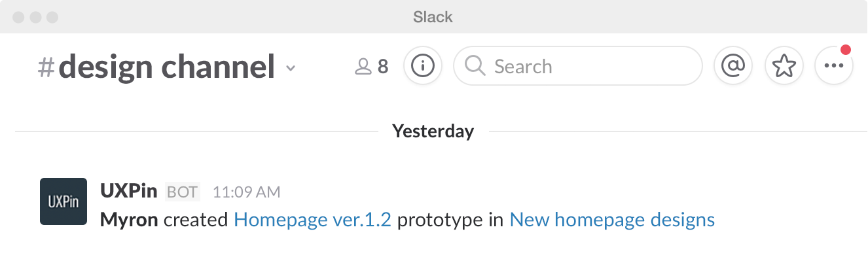
Task: Open the New homepage designs link
Action: point(612,220)
